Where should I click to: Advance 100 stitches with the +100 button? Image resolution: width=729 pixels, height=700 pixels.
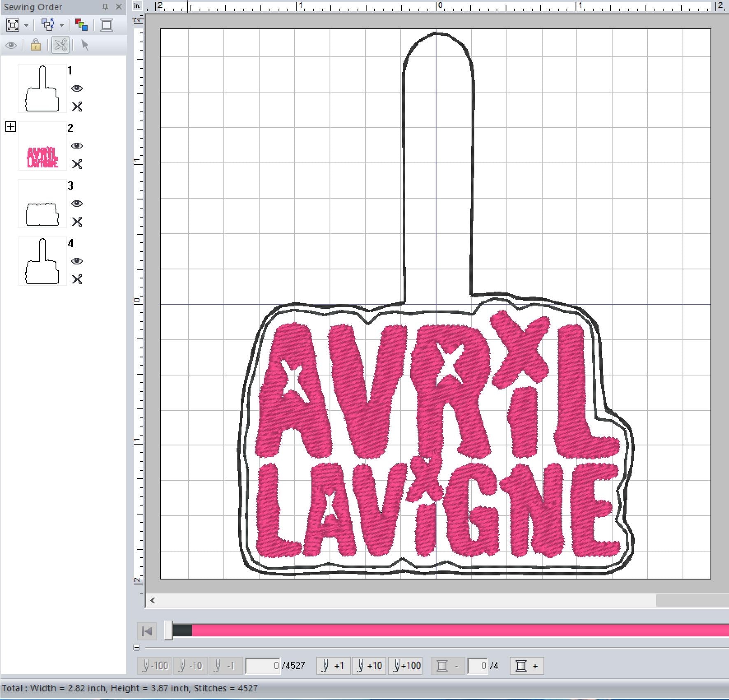[x=406, y=665]
